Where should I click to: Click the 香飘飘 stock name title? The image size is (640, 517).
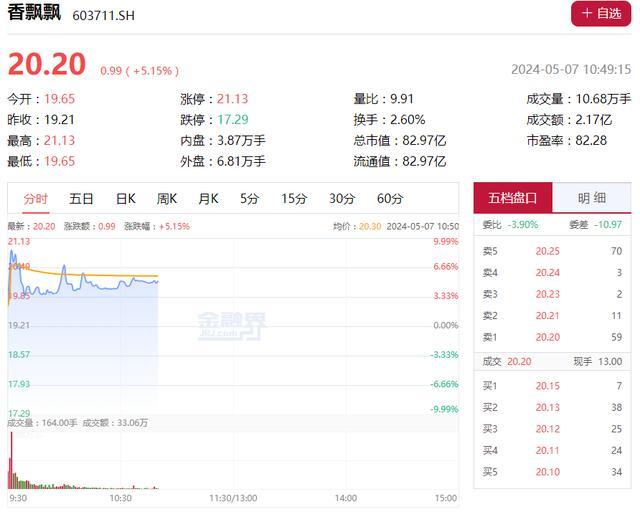35,14
